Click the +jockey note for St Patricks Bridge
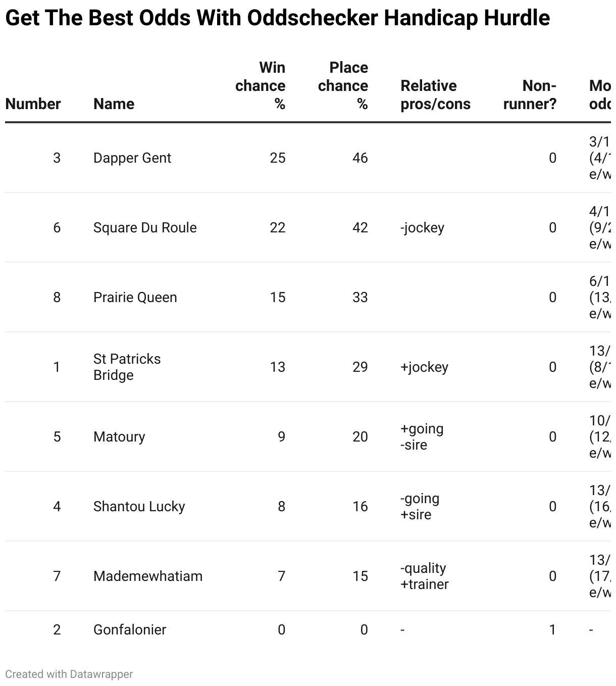 coord(424,367)
